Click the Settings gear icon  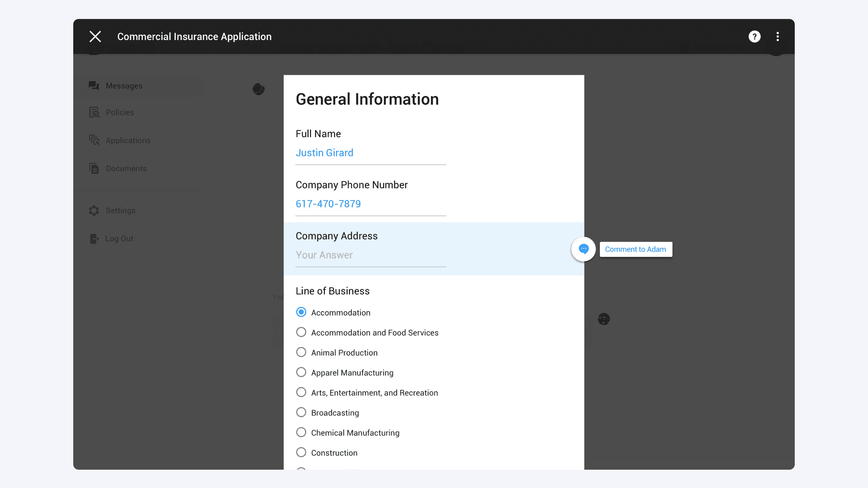click(94, 210)
